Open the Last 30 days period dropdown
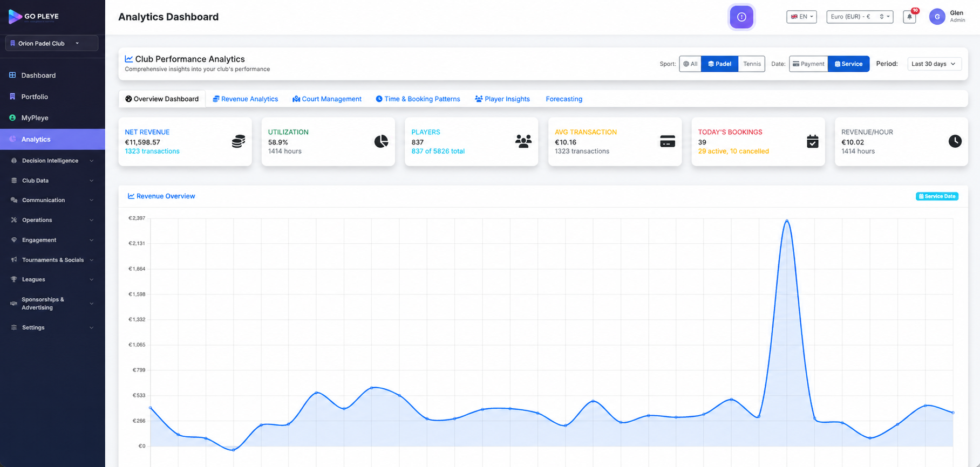This screenshot has height=467, width=980. coord(934,64)
